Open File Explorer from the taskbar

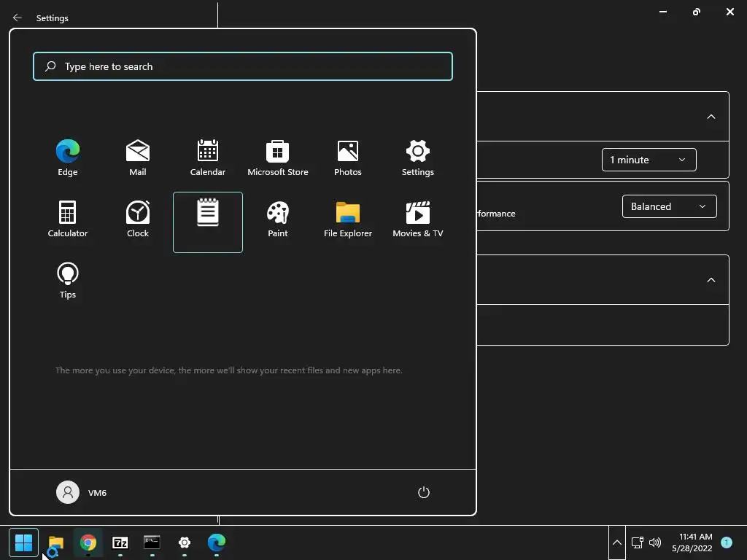[55, 542]
